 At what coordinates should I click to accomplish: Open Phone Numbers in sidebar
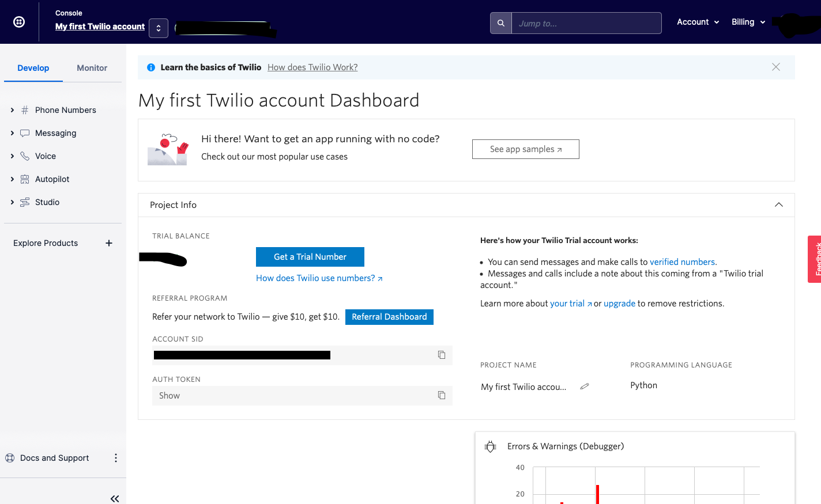pyautogui.click(x=66, y=110)
